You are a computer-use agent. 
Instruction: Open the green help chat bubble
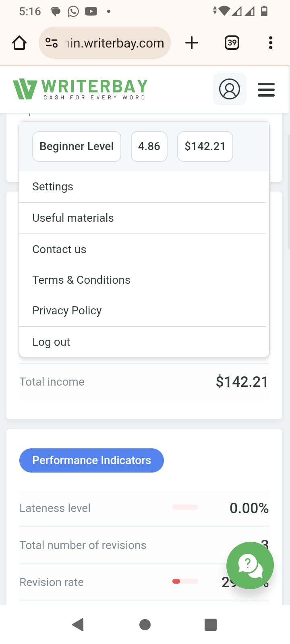click(x=250, y=566)
